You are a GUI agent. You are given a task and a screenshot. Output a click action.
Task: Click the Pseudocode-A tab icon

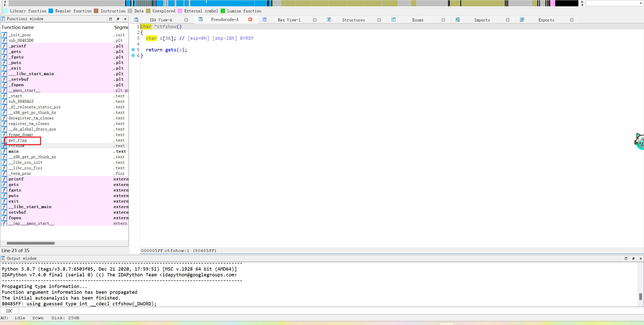click(200, 19)
